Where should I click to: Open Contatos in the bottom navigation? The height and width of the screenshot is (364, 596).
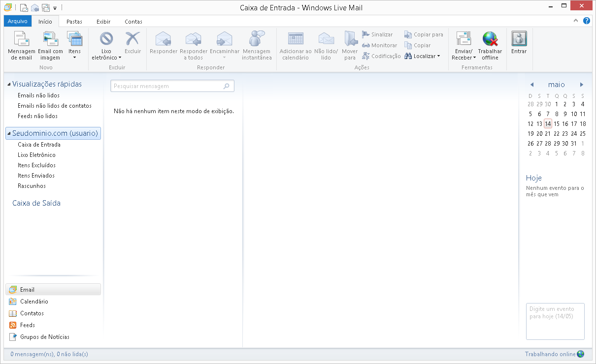(32, 313)
